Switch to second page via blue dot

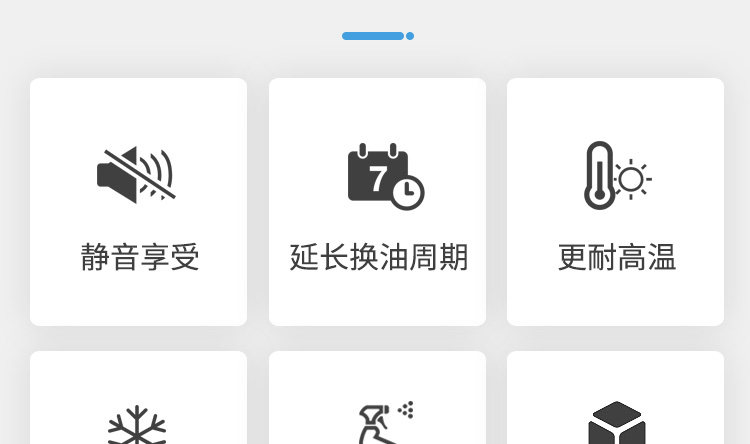pos(410,36)
